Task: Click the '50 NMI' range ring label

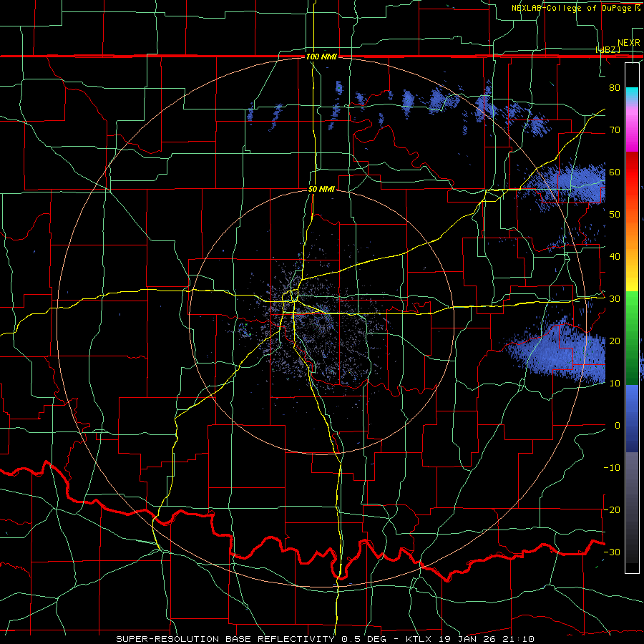Action: pos(321,190)
